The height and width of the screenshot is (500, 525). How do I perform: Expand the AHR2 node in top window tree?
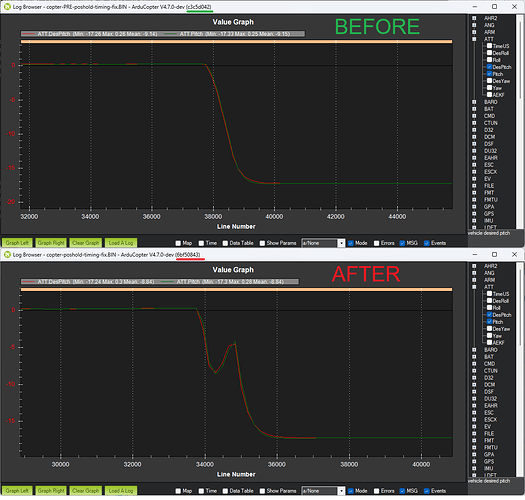point(474,18)
